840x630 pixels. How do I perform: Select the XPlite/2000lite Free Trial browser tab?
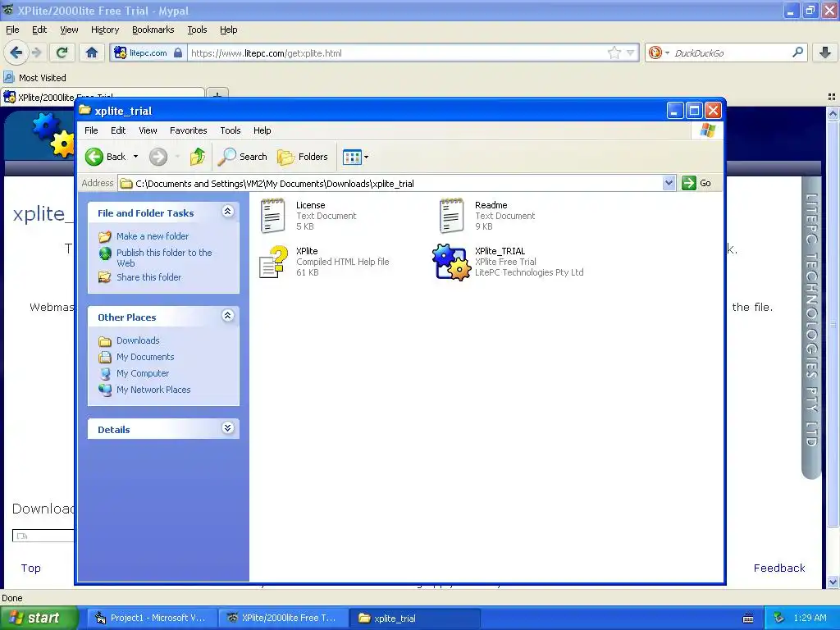[102, 97]
